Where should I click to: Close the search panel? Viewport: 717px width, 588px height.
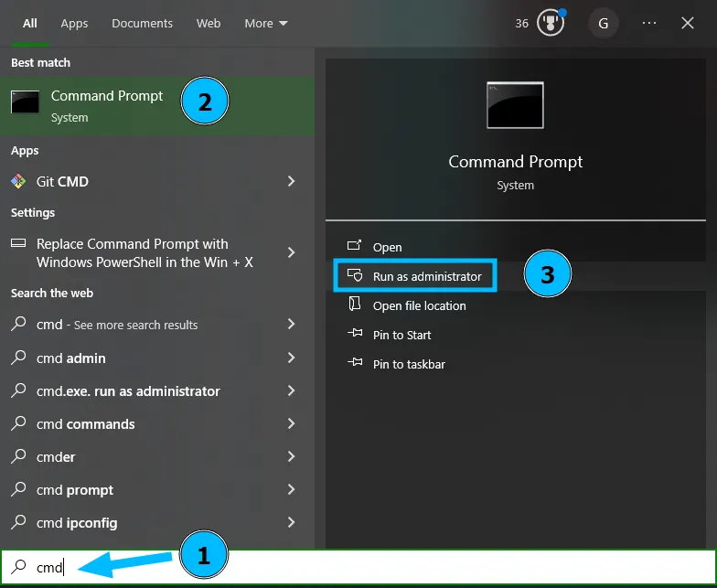(688, 23)
